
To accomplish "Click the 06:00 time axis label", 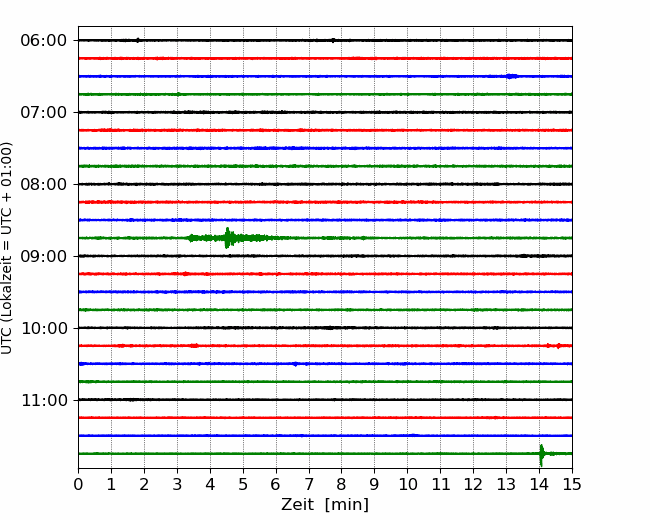I will tap(44, 41).
